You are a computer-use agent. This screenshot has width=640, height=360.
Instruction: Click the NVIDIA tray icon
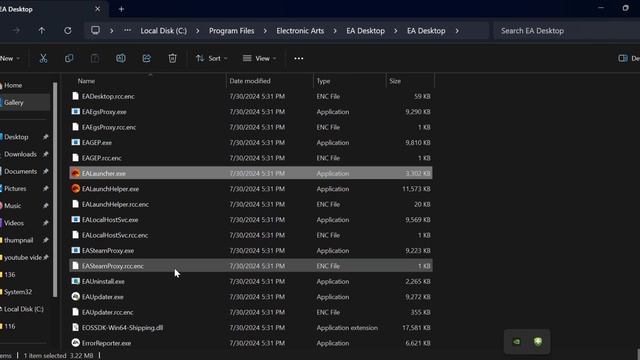(517, 342)
